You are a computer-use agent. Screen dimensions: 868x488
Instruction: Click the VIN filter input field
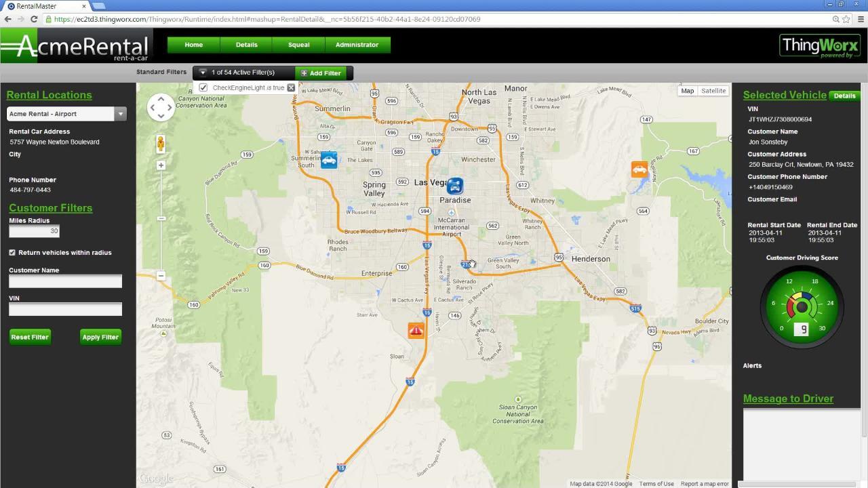click(65, 309)
